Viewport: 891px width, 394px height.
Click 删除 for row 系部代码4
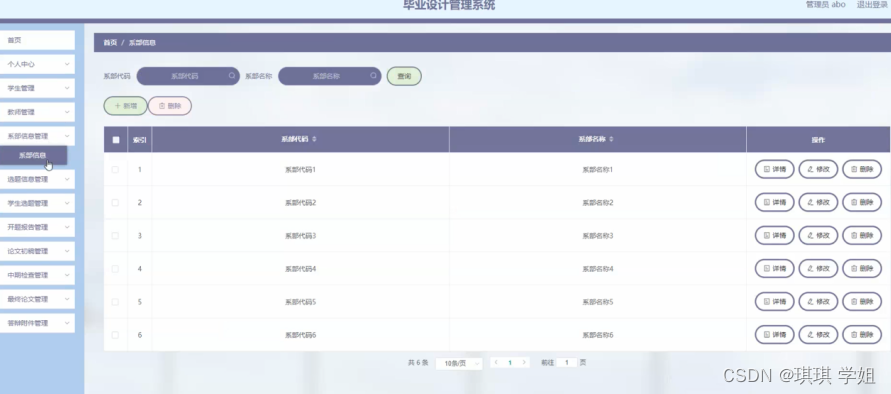(862, 268)
